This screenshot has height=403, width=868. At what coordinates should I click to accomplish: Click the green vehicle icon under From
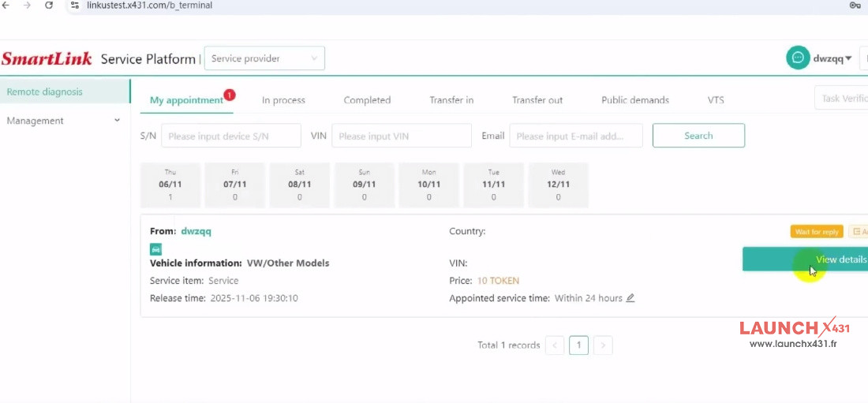coord(155,249)
